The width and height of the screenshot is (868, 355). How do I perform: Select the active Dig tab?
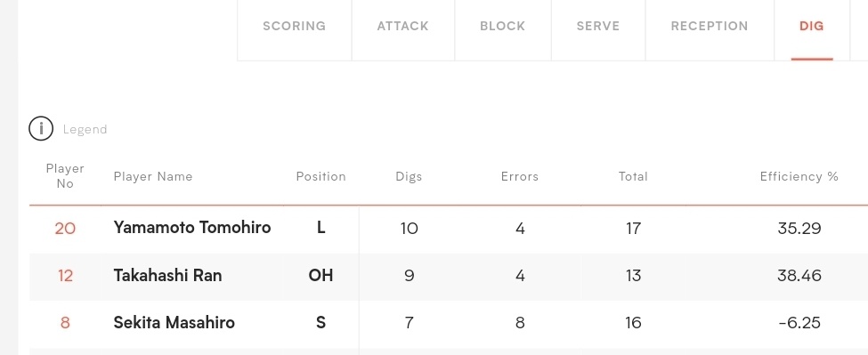click(x=812, y=26)
